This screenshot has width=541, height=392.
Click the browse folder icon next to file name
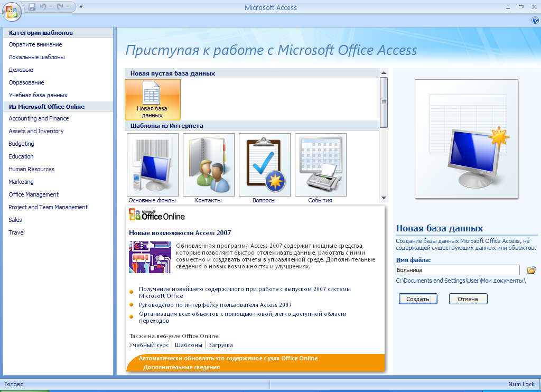coord(531,270)
